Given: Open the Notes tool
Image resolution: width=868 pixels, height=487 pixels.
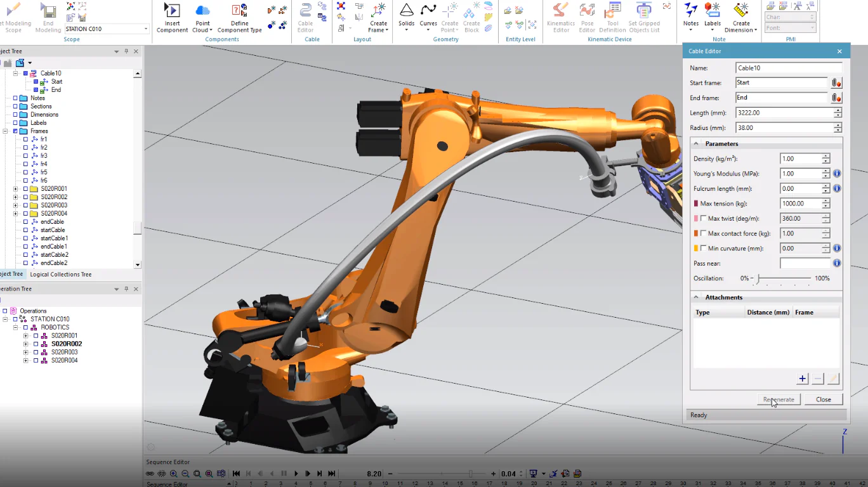Looking at the screenshot, I should point(691,11).
